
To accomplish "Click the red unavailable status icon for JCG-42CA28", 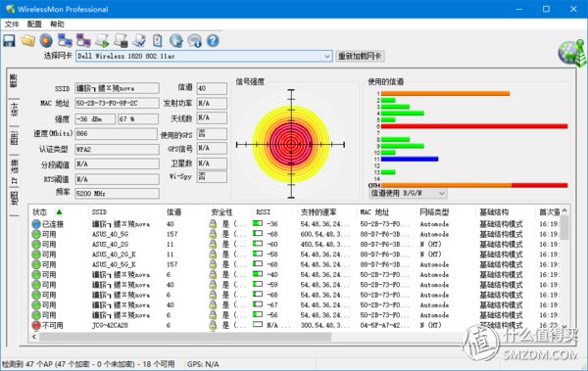I will point(36,325).
